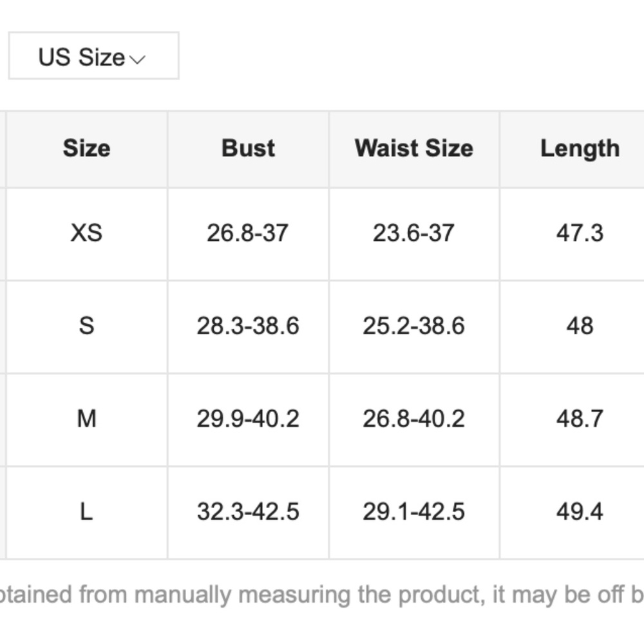Click the XS bust value 26.8-37
Screen dimensions: 644x644
(248, 233)
